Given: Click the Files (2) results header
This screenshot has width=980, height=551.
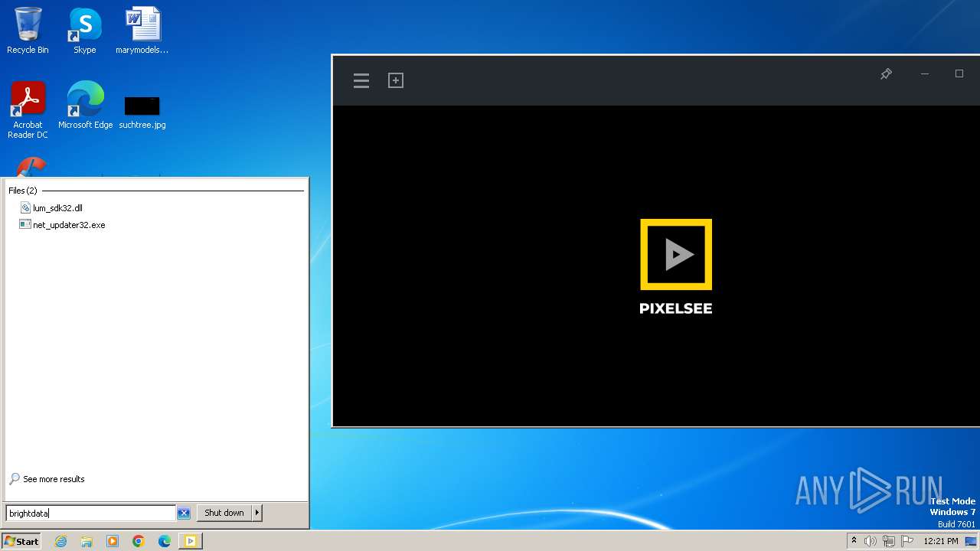Looking at the screenshot, I should pos(23,191).
